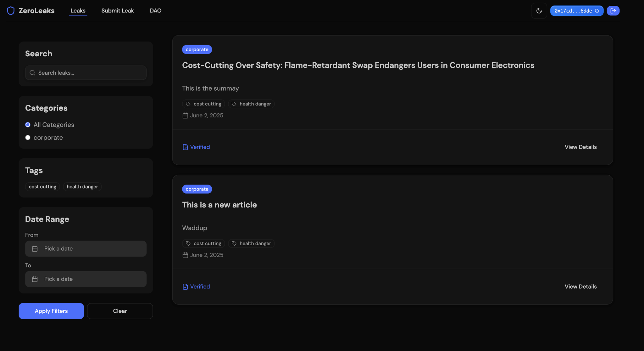Image resolution: width=644 pixels, height=351 pixels.
Task: Focus the Search leaks input field
Action: point(90,73)
